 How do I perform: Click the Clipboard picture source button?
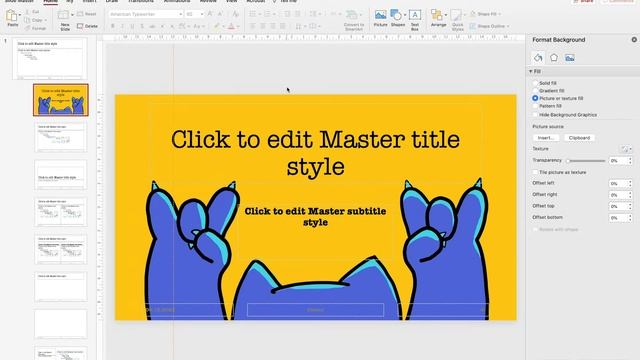click(579, 138)
